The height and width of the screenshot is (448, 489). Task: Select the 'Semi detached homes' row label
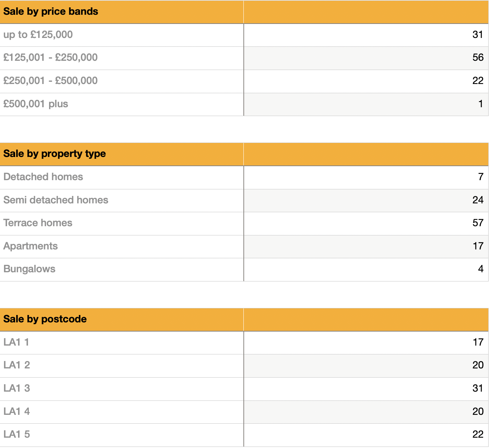click(x=56, y=200)
